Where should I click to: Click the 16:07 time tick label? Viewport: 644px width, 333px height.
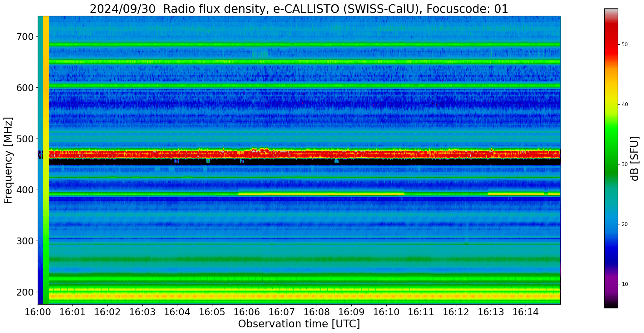pos(282,312)
